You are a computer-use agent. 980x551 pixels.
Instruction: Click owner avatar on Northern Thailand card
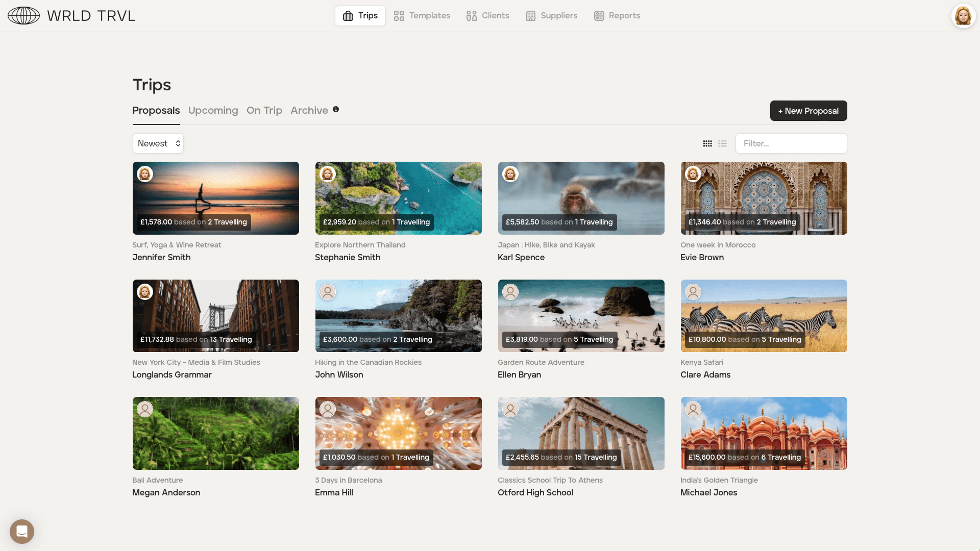[x=328, y=174]
